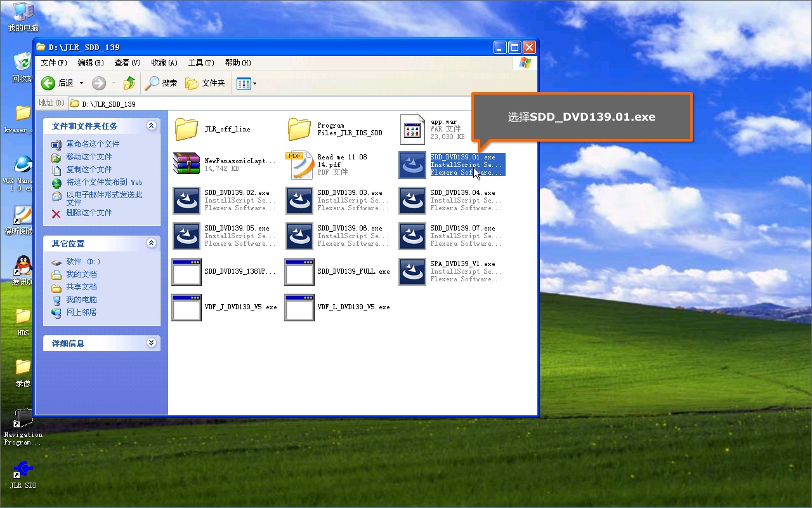The height and width of the screenshot is (508, 812).
Task: Select the Read me 11 08 14.pdf icon
Action: coord(299,164)
